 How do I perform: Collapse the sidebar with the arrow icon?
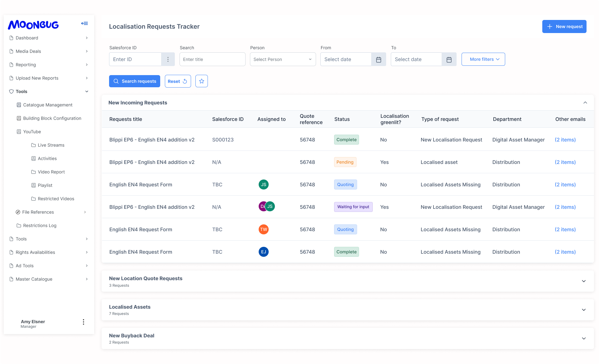coord(84,23)
